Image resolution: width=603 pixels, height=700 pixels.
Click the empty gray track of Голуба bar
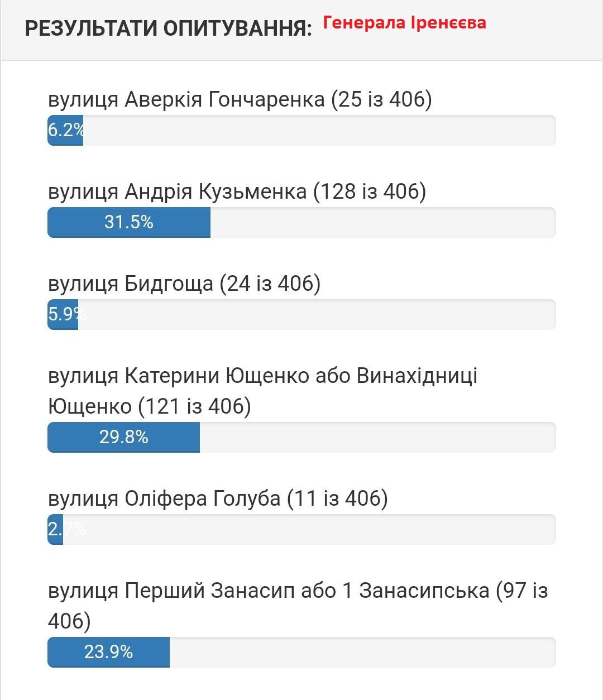click(x=309, y=529)
